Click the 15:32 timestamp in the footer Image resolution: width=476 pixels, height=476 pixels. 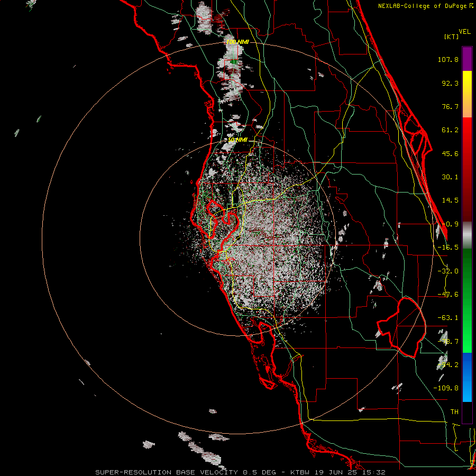pyautogui.click(x=375, y=472)
